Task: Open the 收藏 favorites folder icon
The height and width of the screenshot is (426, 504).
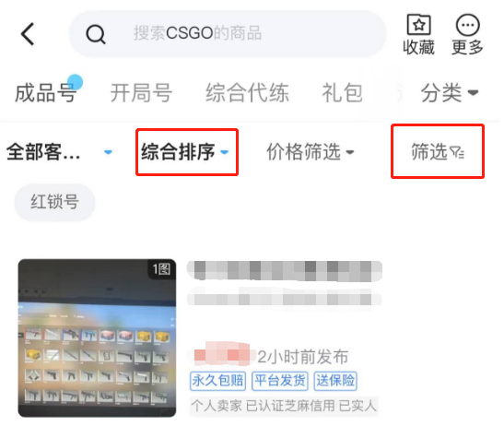Action: (418, 24)
